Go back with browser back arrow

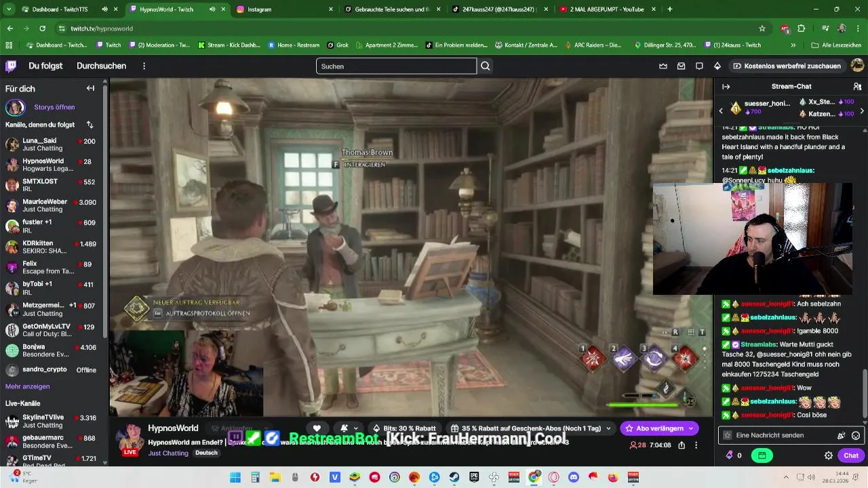(x=10, y=28)
